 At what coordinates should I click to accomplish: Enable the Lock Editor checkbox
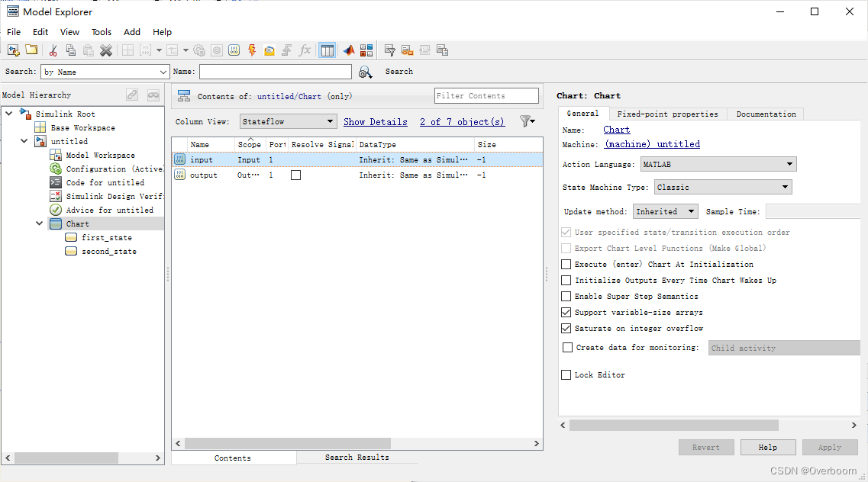[x=566, y=374]
